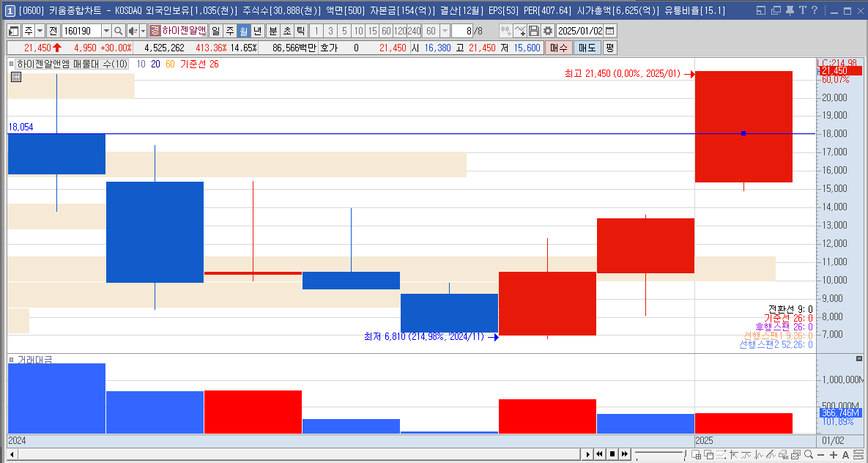Open the 주 market type dropdown arrow
Image resolution: width=868 pixels, height=463 pixels.
[40, 31]
